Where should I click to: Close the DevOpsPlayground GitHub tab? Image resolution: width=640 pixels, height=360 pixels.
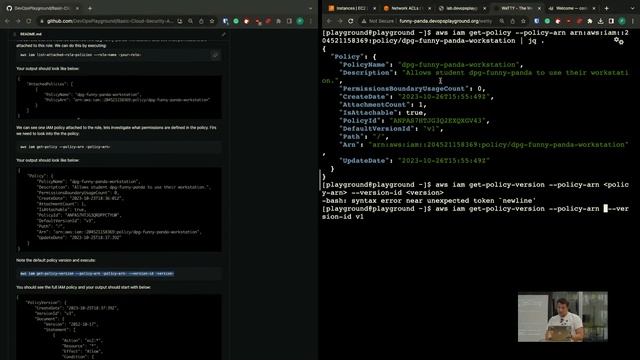pyautogui.click(x=78, y=8)
